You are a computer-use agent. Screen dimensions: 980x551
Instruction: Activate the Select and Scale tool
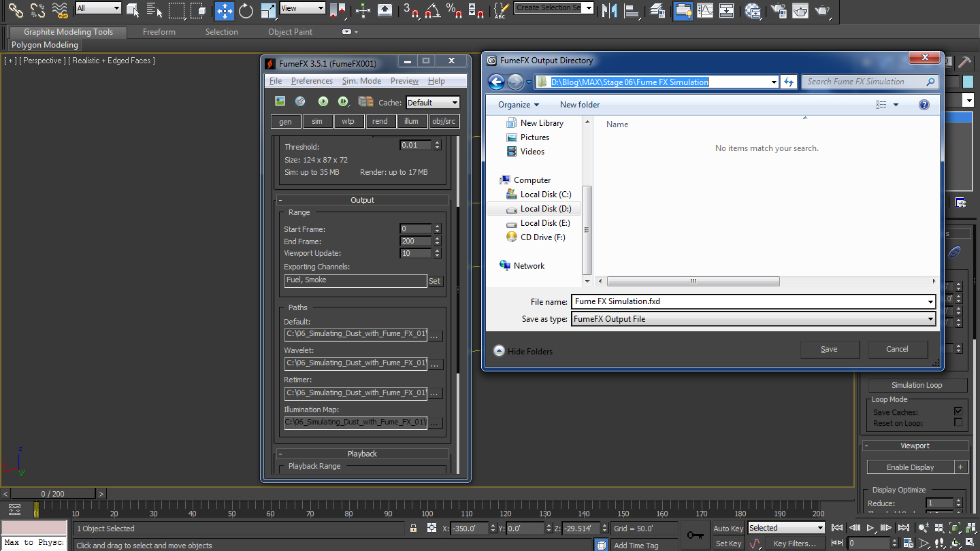268,10
